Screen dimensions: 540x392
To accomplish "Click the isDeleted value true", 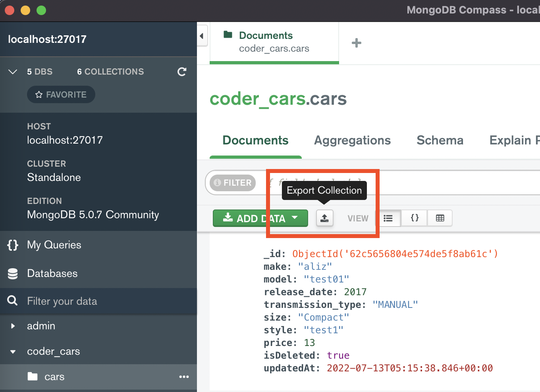I will pyautogui.click(x=338, y=355).
